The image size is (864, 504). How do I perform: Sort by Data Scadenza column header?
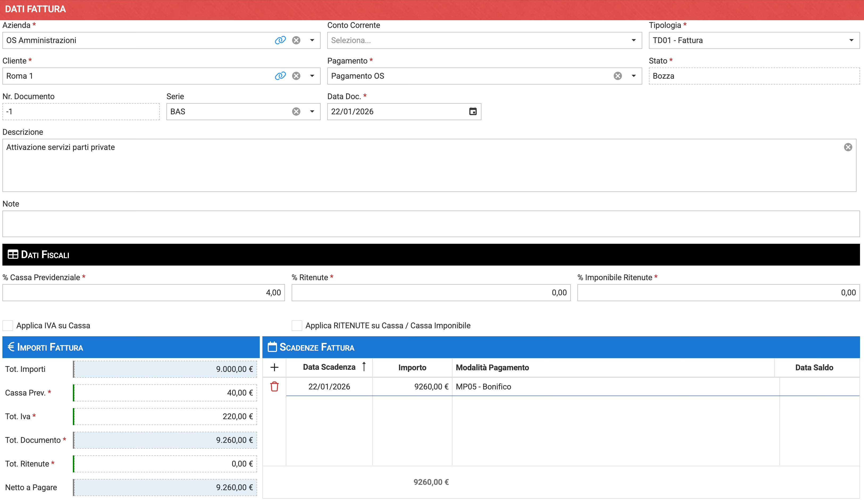click(329, 367)
